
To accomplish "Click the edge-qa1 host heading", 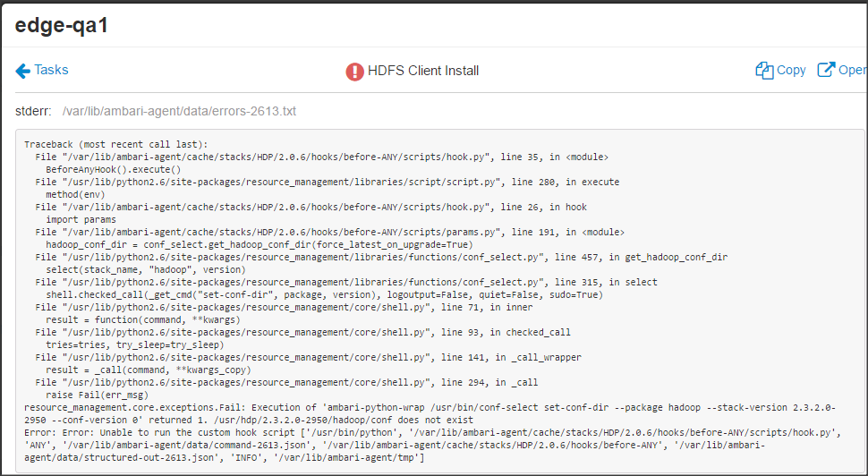I will 62,25.
